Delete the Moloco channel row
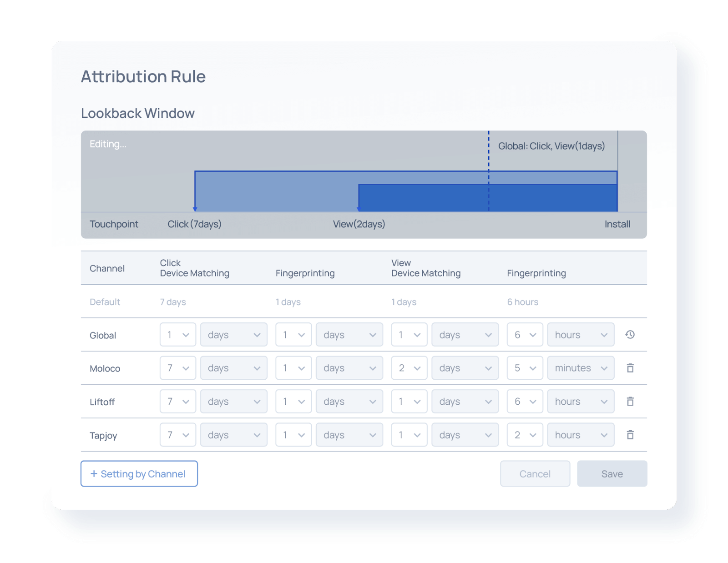 [x=630, y=368]
